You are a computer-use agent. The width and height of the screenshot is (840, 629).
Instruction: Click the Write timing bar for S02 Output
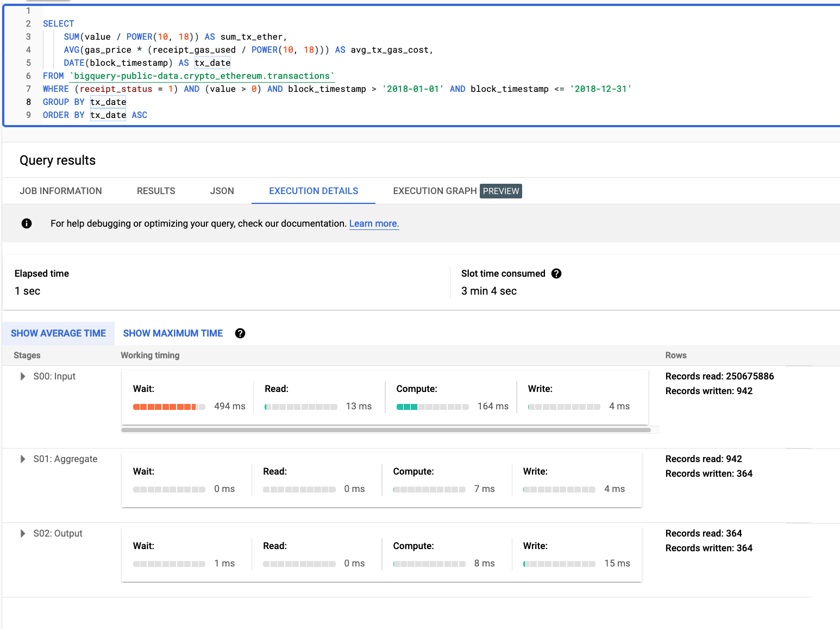(559, 564)
